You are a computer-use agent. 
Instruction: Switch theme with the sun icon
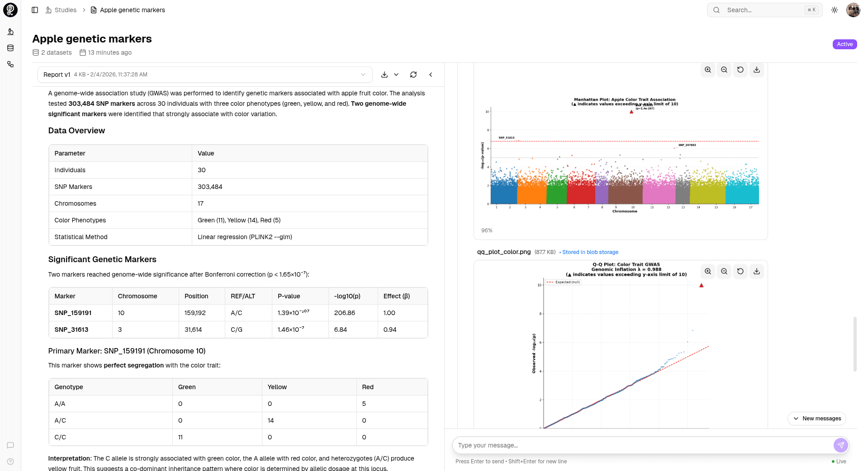tap(835, 10)
